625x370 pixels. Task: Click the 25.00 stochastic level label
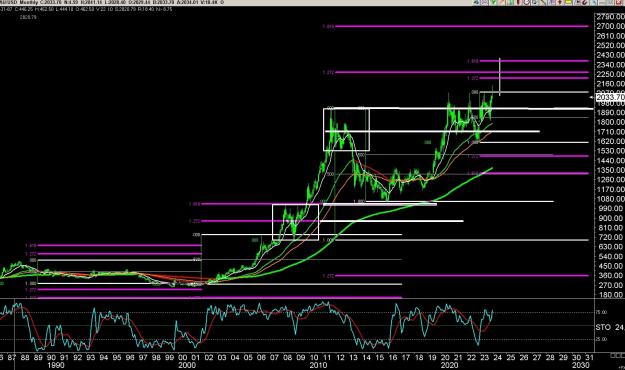pos(601,339)
